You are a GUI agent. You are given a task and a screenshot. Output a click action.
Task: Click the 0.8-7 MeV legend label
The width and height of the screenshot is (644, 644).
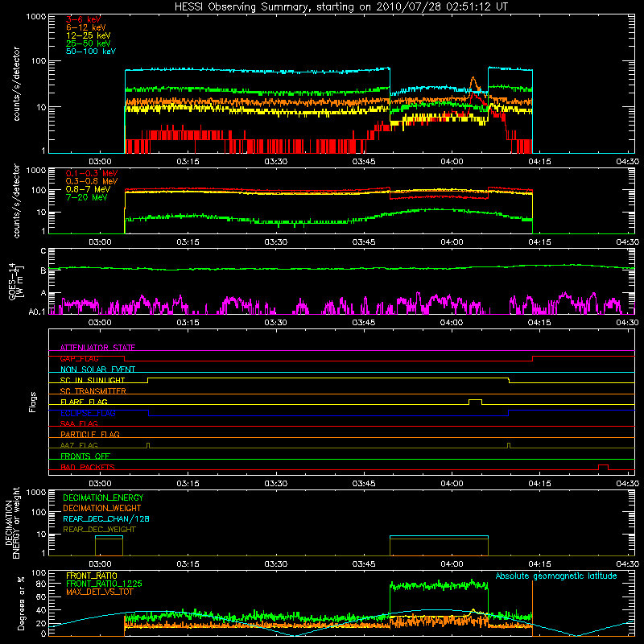pos(88,189)
